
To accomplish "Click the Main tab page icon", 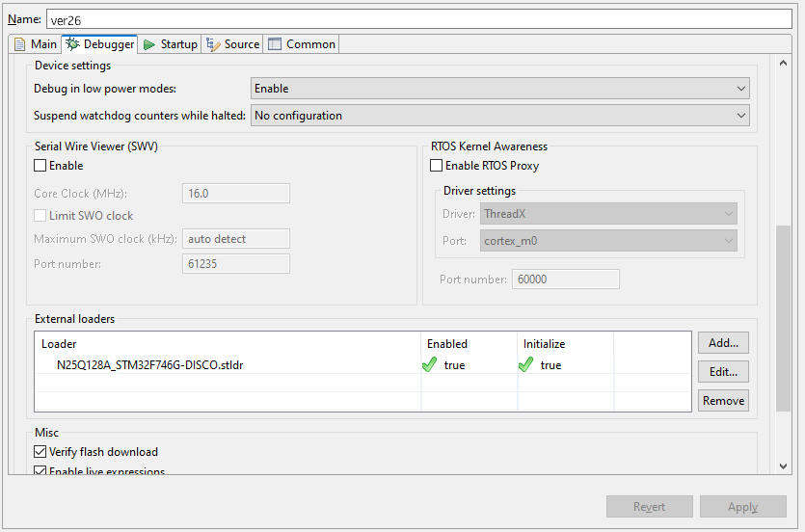I will (x=19, y=44).
